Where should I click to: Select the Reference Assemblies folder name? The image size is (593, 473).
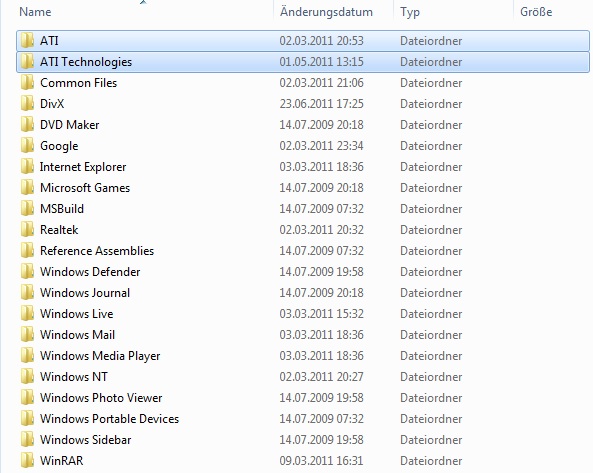coord(97,251)
